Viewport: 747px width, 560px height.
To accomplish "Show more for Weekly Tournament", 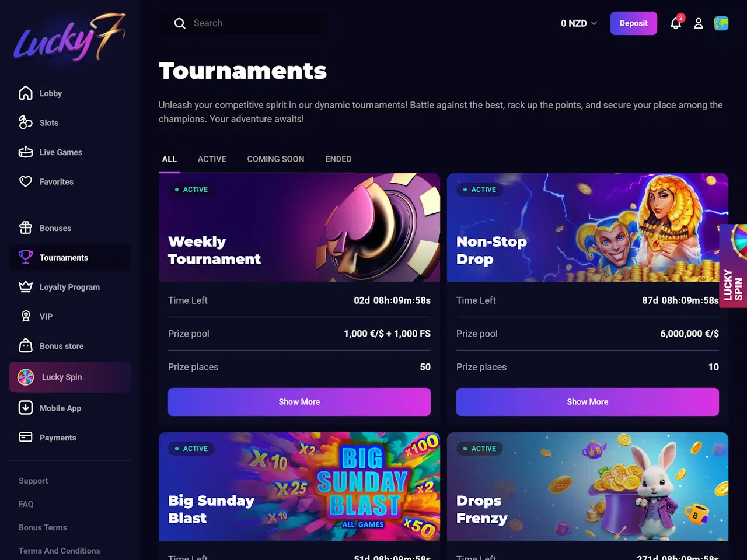I will pyautogui.click(x=299, y=402).
